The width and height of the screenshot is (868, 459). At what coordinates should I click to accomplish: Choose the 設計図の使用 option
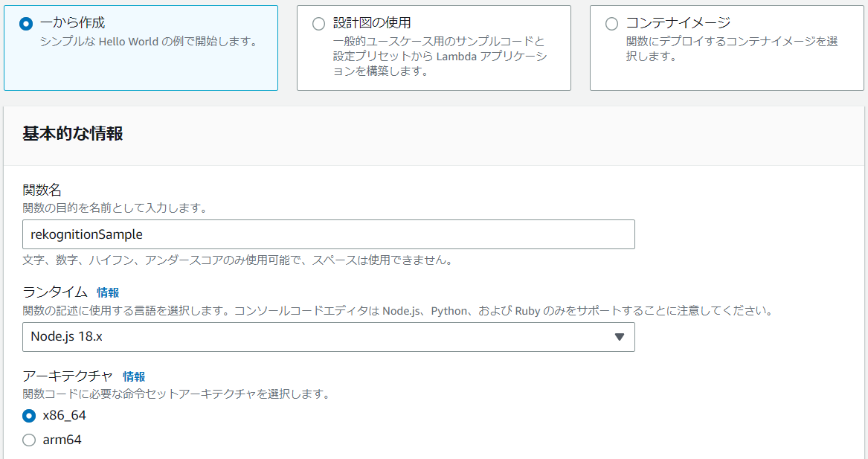pyautogui.click(x=318, y=22)
